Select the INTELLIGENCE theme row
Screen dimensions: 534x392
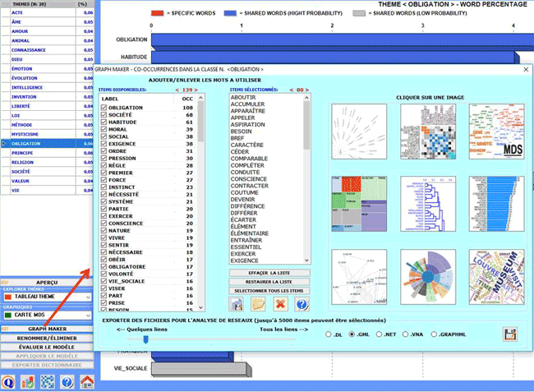pos(47,88)
